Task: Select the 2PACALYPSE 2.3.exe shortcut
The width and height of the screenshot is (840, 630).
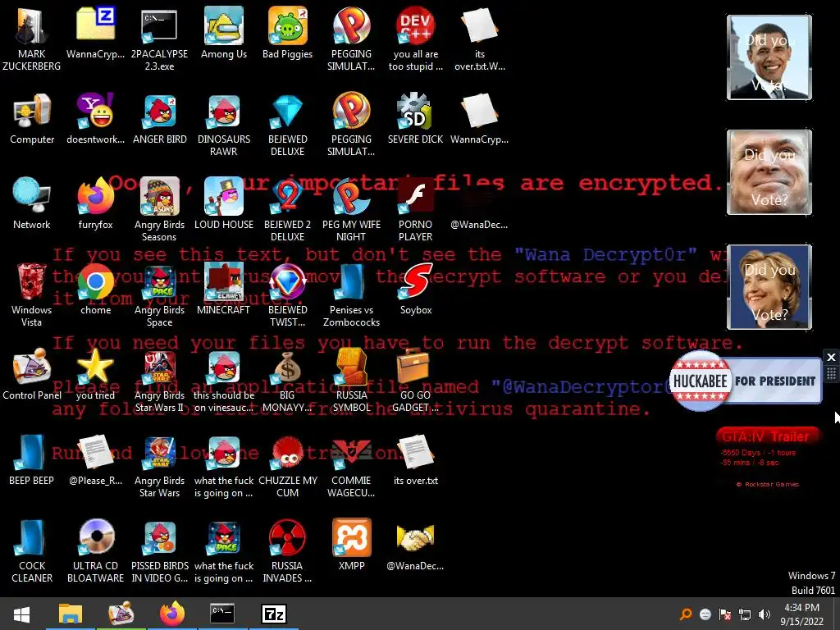Action: click(x=159, y=39)
